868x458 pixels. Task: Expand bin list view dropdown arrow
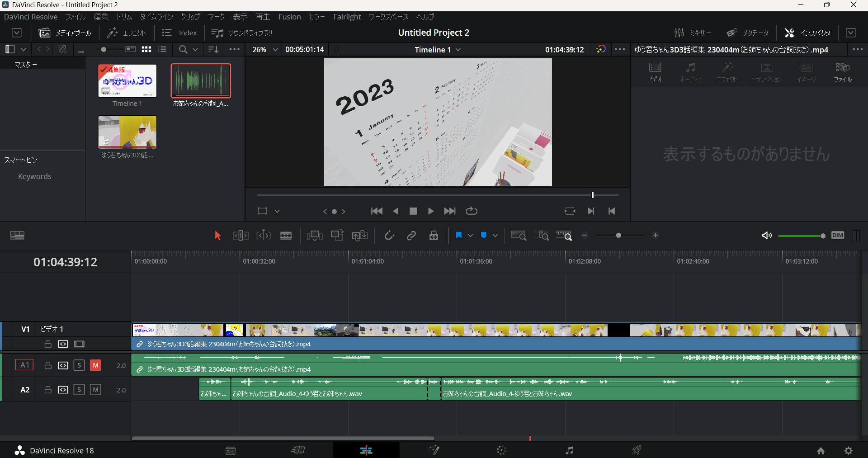[x=24, y=50]
